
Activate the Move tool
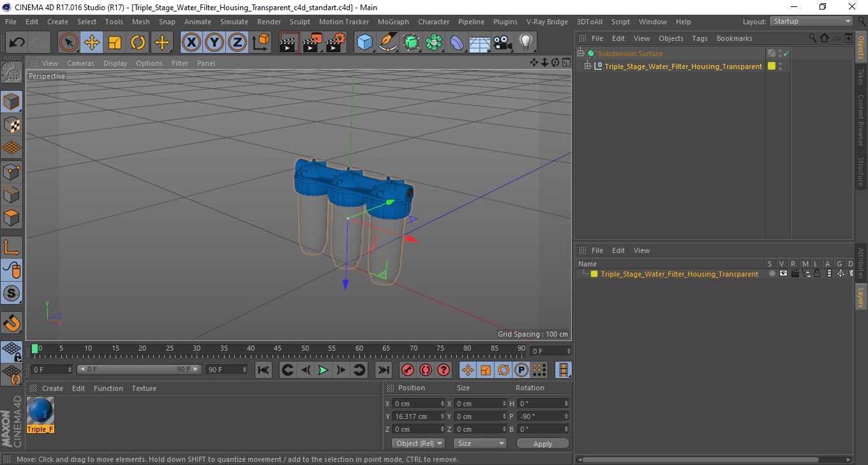click(92, 43)
